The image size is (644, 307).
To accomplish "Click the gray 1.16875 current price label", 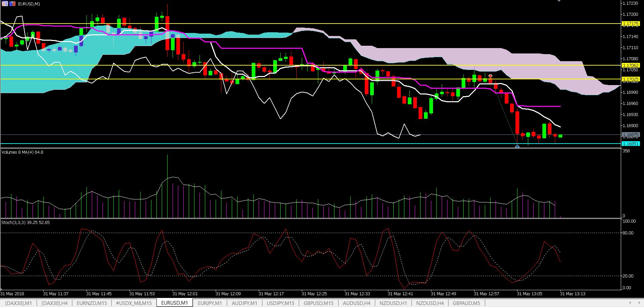I will click(631, 135).
